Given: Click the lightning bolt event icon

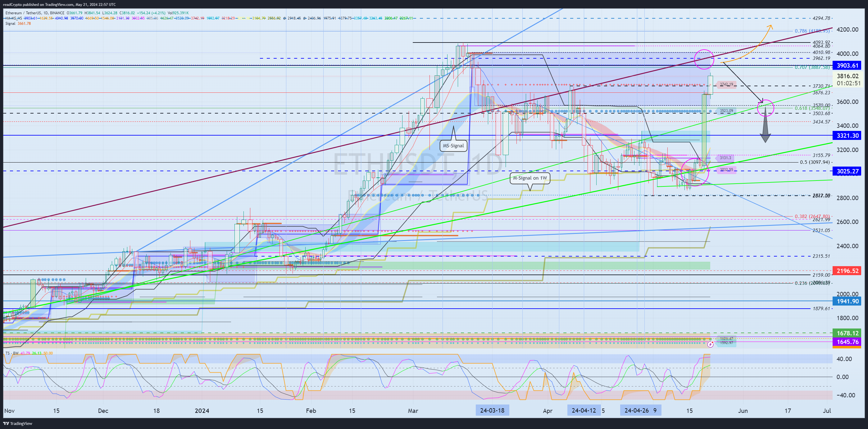Looking at the screenshot, I should point(710,344).
